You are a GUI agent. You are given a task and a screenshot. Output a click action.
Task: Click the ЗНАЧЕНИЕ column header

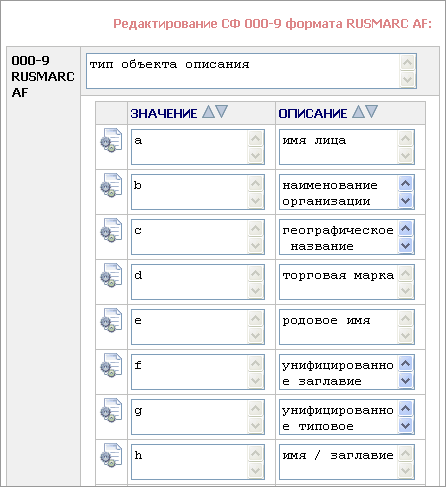point(164,114)
